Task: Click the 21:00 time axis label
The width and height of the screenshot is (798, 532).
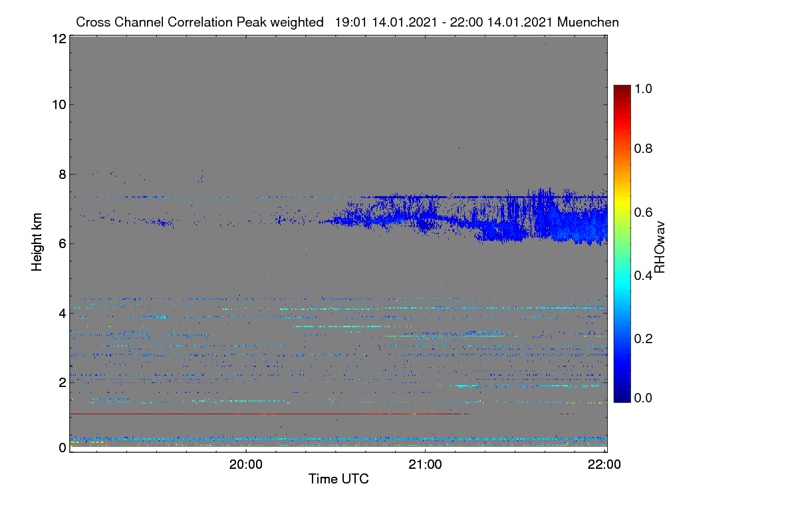Action: [426, 465]
